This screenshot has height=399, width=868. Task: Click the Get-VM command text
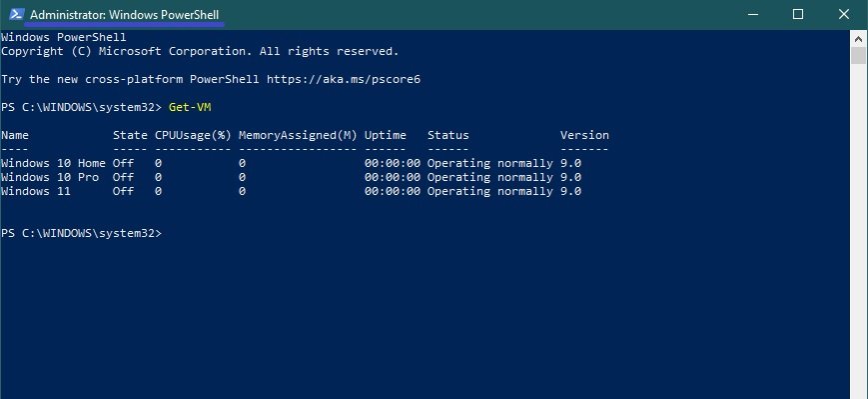(190, 107)
